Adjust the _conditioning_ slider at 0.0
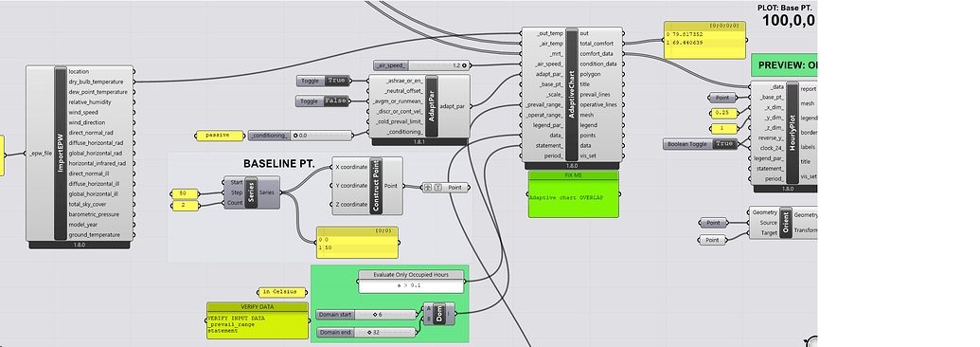 tap(300, 135)
